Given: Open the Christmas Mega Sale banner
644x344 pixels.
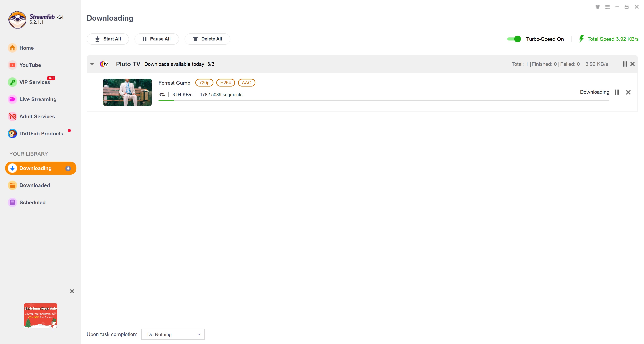Looking at the screenshot, I should (x=40, y=316).
